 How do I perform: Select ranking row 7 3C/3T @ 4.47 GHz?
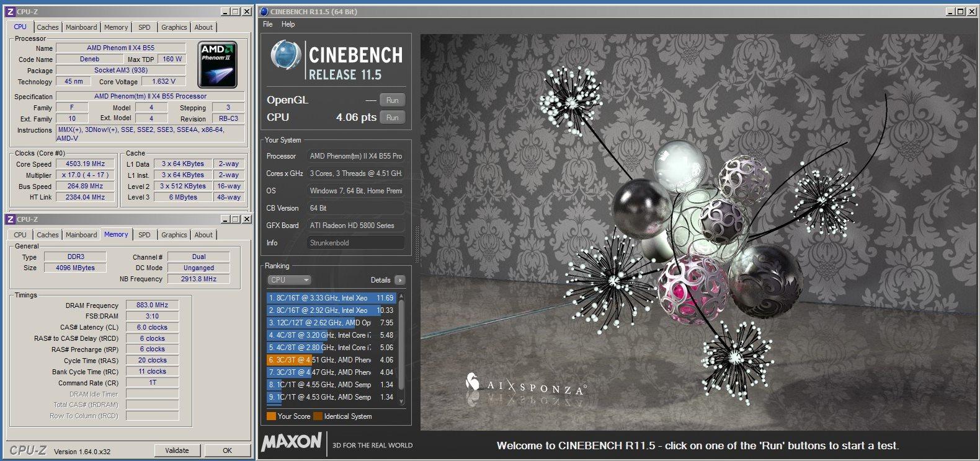[331, 372]
